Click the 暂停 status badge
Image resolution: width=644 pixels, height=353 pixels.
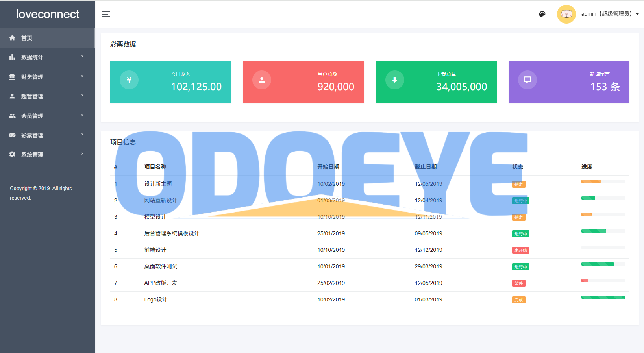pos(518,283)
